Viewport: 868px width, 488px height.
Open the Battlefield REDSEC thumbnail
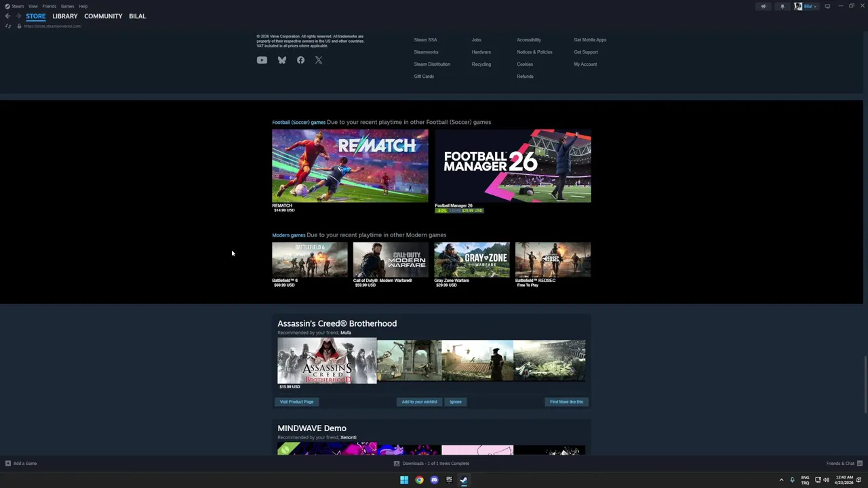(x=553, y=260)
